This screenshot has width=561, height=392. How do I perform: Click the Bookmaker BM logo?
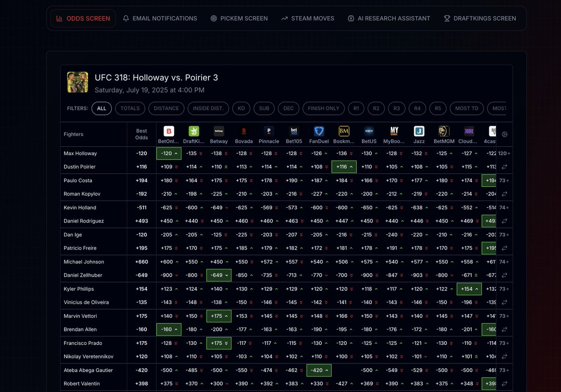344,131
